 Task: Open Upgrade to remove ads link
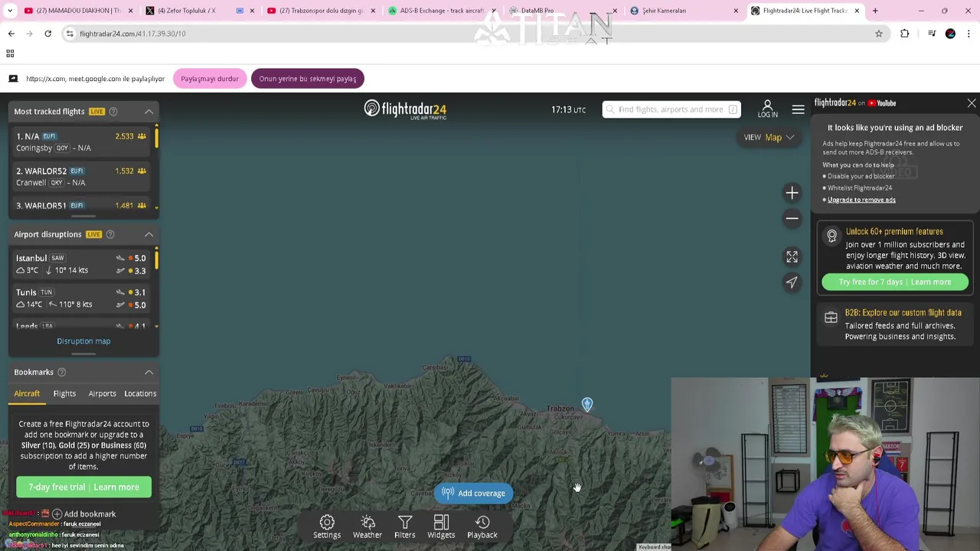(x=861, y=200)
